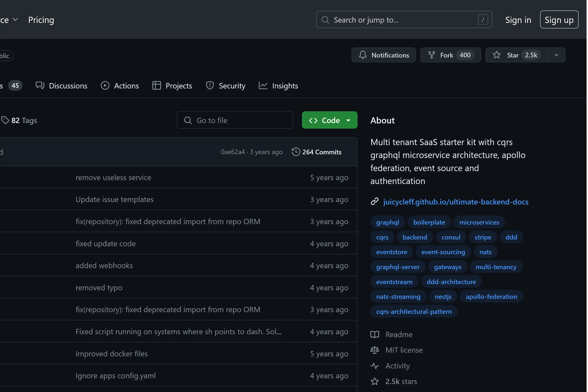Open the Security tab
The width and height of the screenshot is (588, 392).
[x=225, y=86]
